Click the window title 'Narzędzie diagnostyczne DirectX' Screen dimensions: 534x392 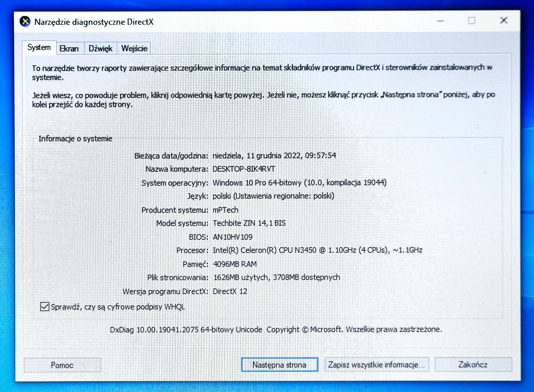point(94,22)
